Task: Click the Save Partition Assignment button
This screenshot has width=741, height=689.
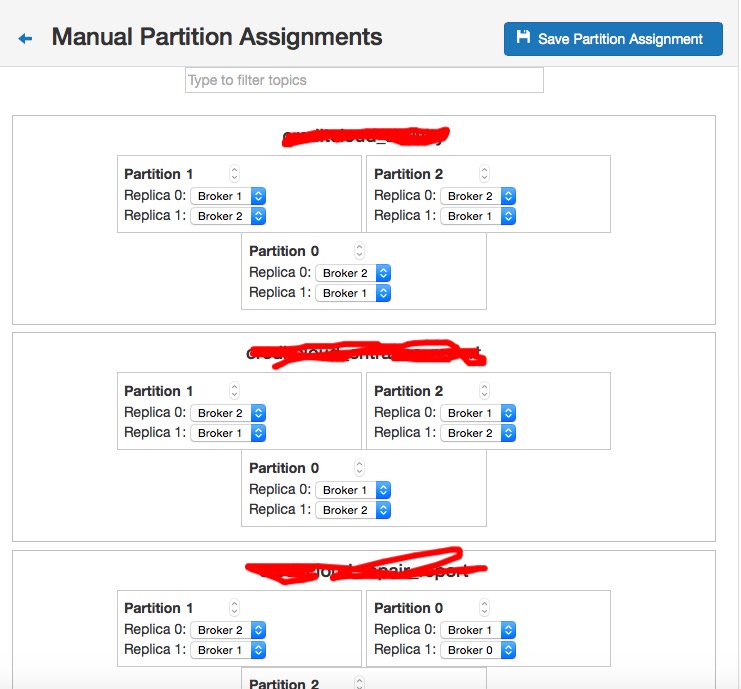Action: click(612, 39)
